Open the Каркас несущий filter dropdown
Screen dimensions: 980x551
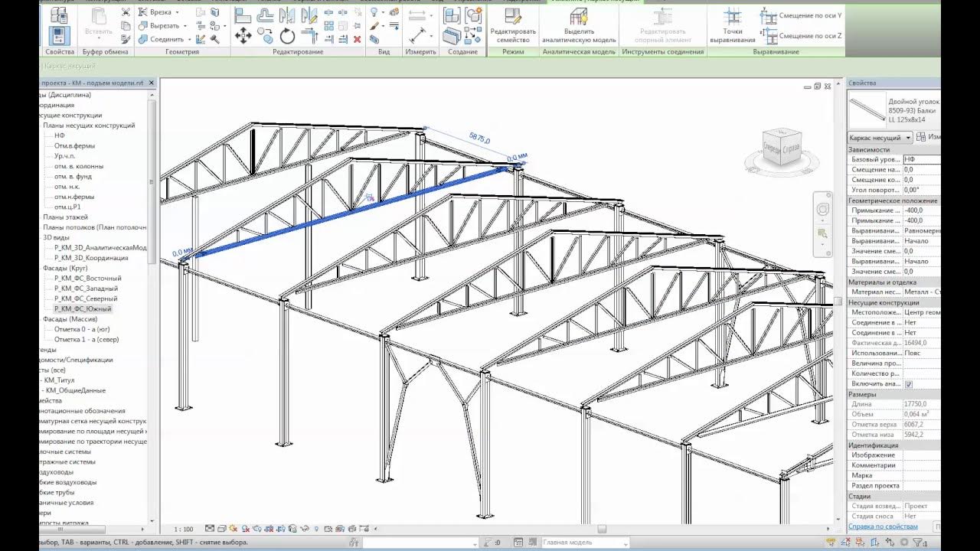coord(880,138)
